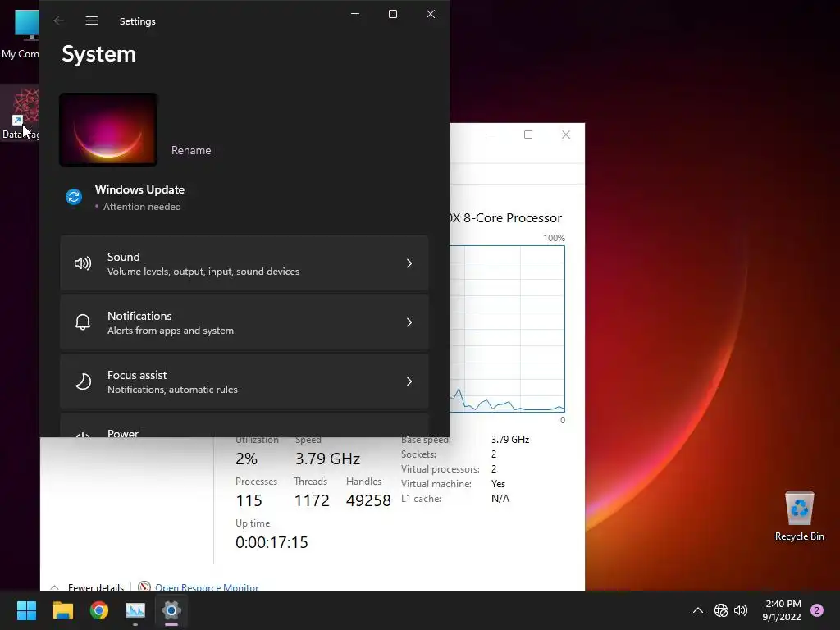840x630 pixels.
Task: Click the Up time value 0:00:17:15
Action: (x=272, y=542)
